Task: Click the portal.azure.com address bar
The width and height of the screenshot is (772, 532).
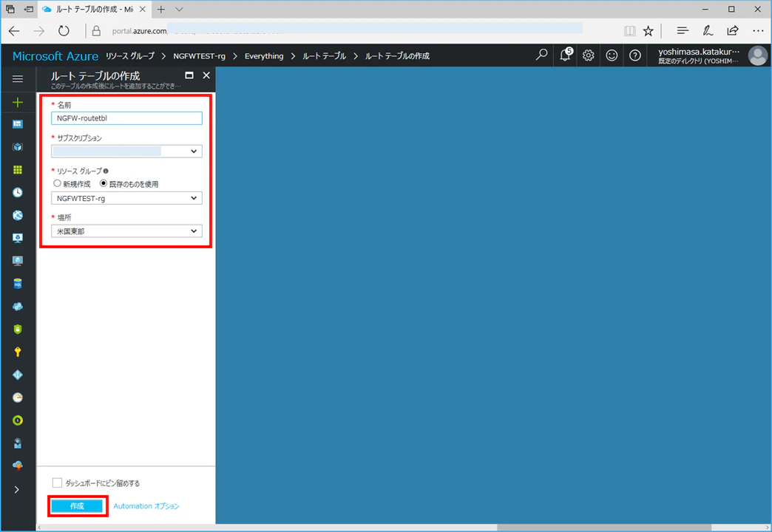Action: click(347, 30)
